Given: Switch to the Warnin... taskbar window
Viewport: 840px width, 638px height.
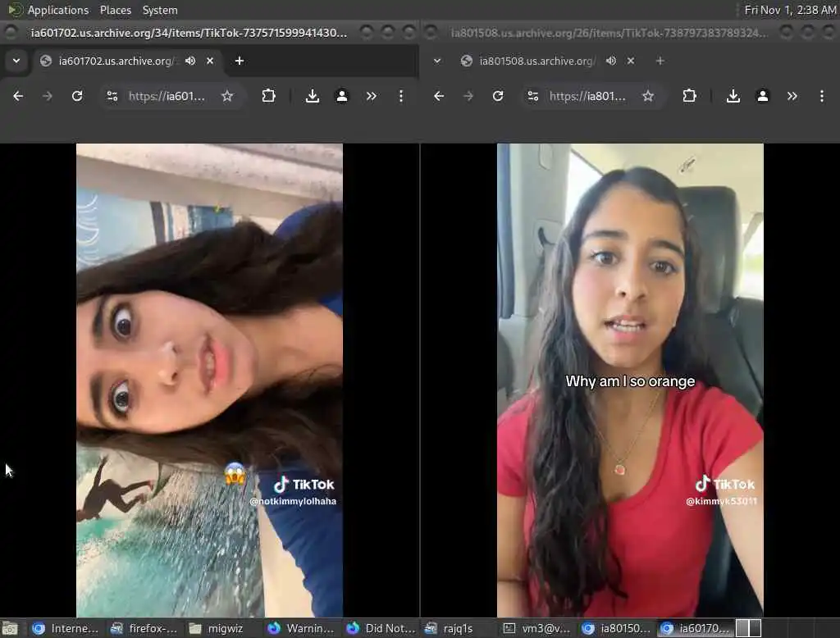Looking at the screenshot, I should pyautogui.click(x=300, y=628).
